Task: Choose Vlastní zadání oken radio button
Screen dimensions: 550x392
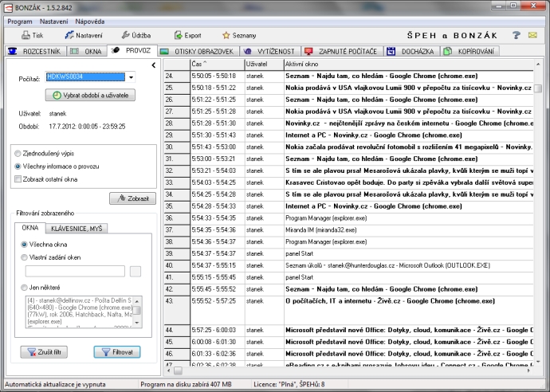Action: click(x=24, y=257)
